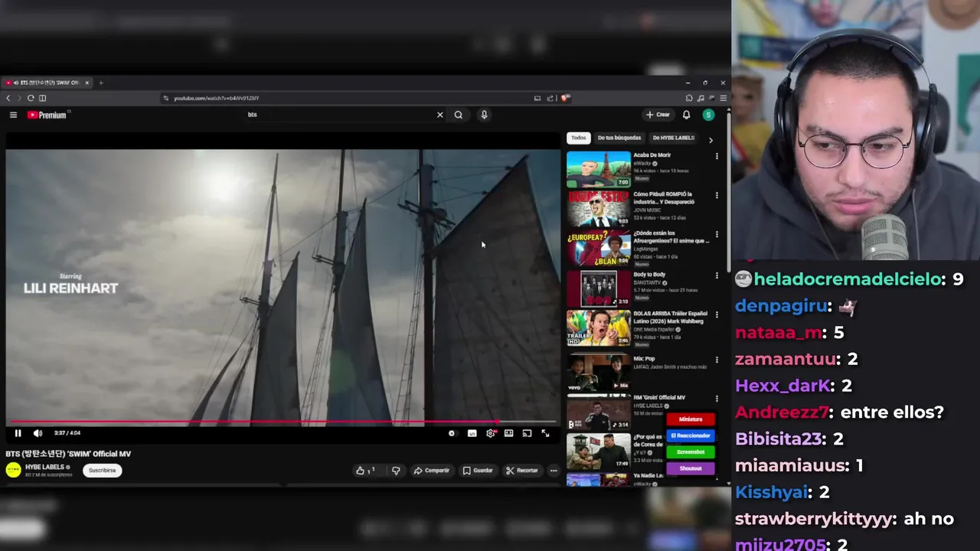Pause the video with the pause icon
980x551 pixels.
[18, 433]
